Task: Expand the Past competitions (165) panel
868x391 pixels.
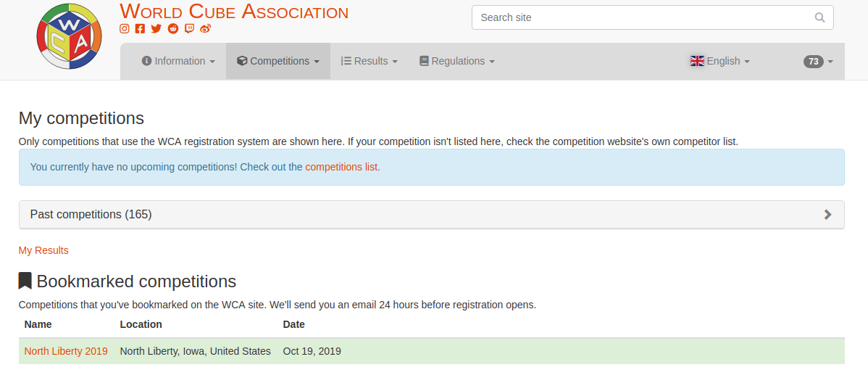Action: (432, 214)
